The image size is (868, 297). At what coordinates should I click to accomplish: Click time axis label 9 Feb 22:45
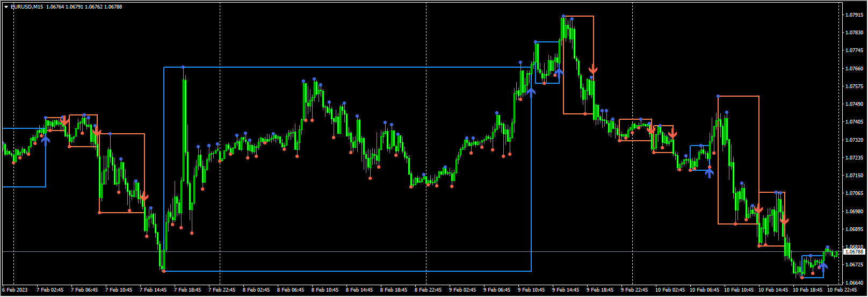click(634, 290)
